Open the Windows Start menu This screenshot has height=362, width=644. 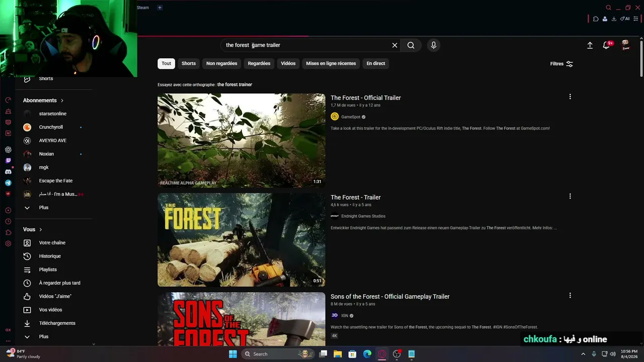(x=233, y=354)
